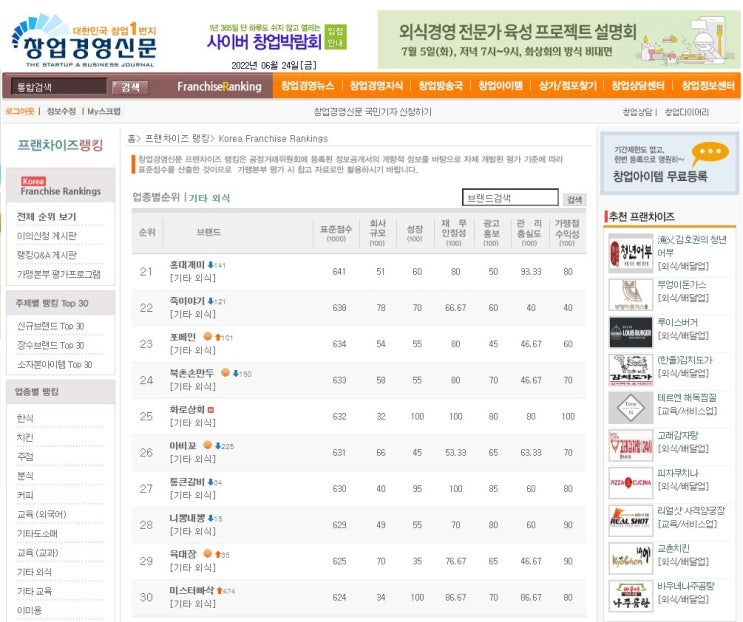Open 창업정보센터 menu
The height and width of the screenshot is (622, 743).
(708, 86)
